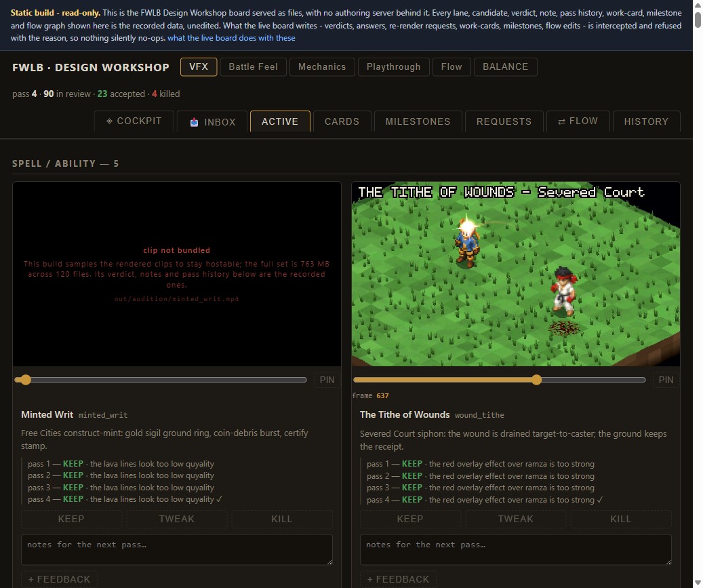Open the INBOX tab
The image size is (703, 588).
coord(212,121)
